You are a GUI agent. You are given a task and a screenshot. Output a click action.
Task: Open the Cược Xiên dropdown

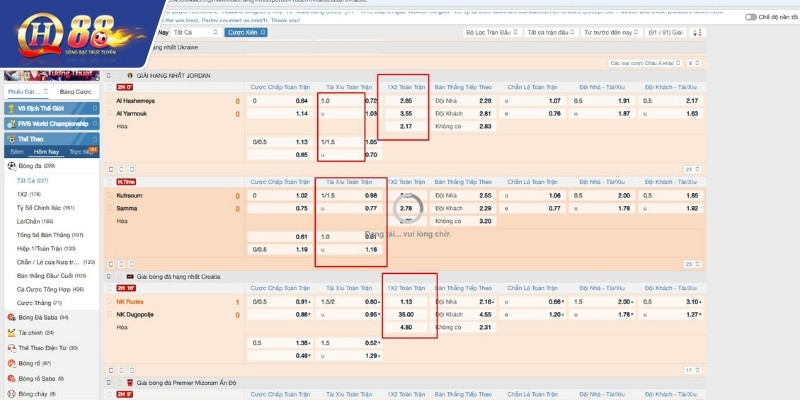pyautogui.click(x=246, y=32)
